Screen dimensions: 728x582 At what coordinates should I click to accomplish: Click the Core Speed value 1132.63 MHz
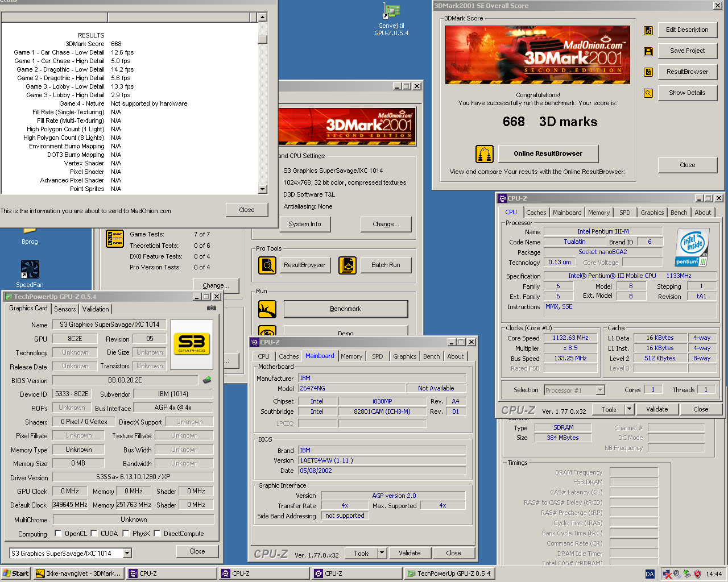571,338
